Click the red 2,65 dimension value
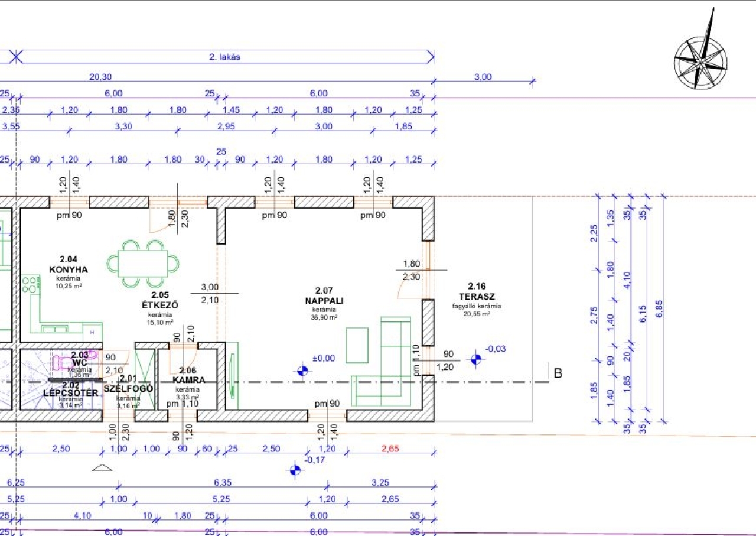 click(390, 449)
